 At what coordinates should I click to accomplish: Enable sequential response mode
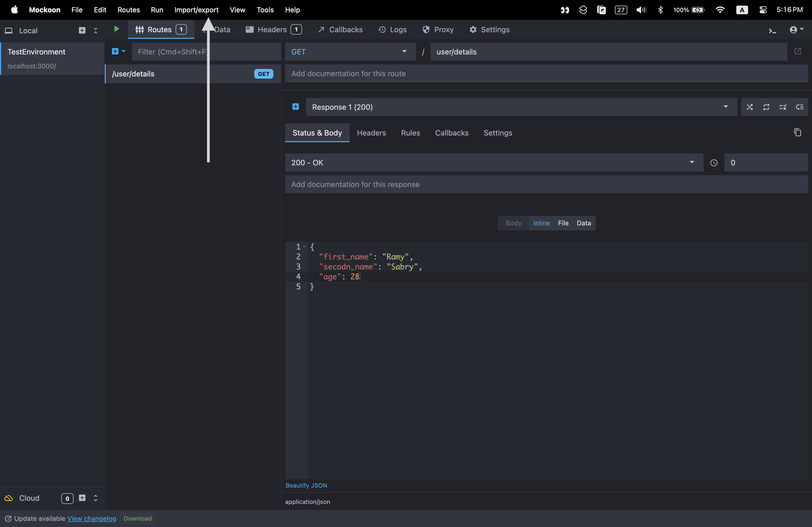point(766,107)
